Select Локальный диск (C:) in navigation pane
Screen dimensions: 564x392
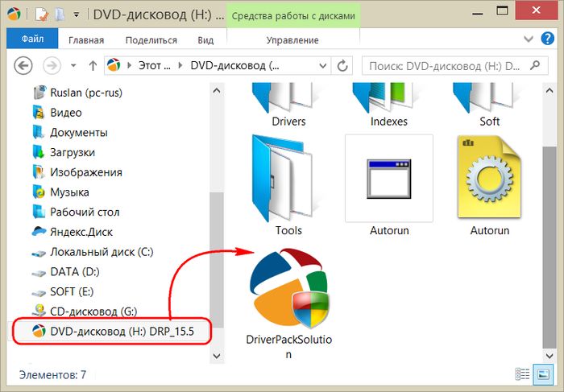(x=101, y=252)
